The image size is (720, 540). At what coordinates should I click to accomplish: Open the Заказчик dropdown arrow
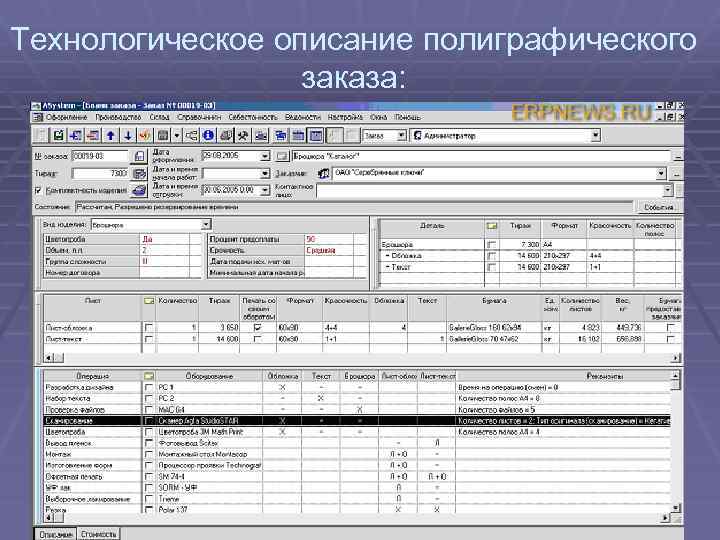coord(661,174)
